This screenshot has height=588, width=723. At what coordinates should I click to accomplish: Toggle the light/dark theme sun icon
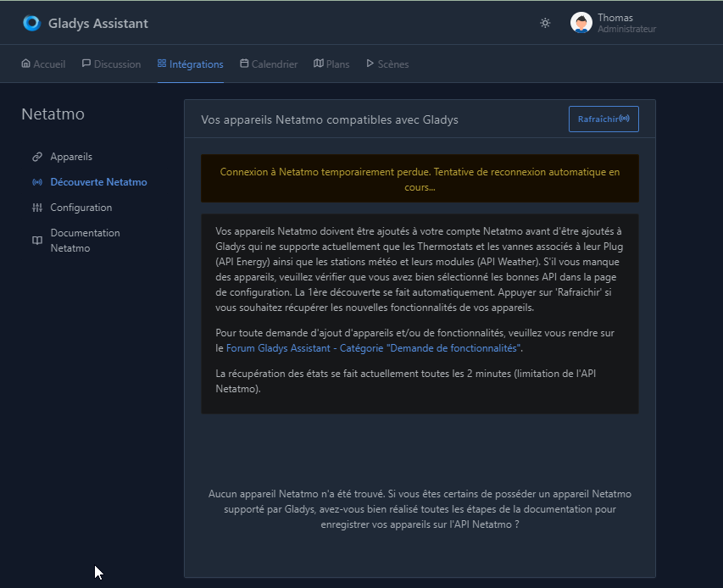[545, 23]
